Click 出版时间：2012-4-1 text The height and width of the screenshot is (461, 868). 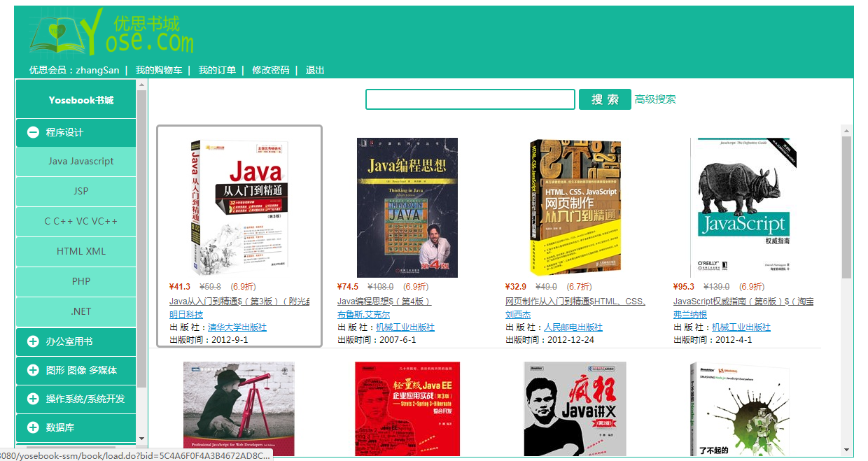point(713,340)
